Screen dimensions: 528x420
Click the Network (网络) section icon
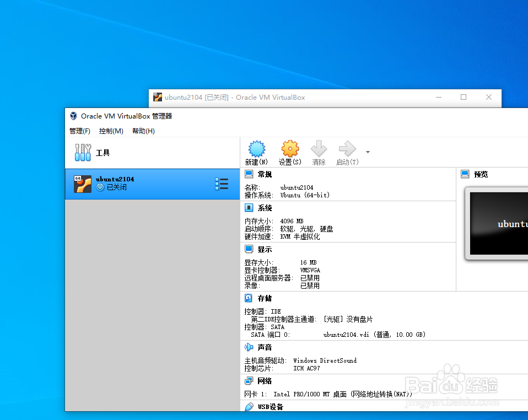249,381
